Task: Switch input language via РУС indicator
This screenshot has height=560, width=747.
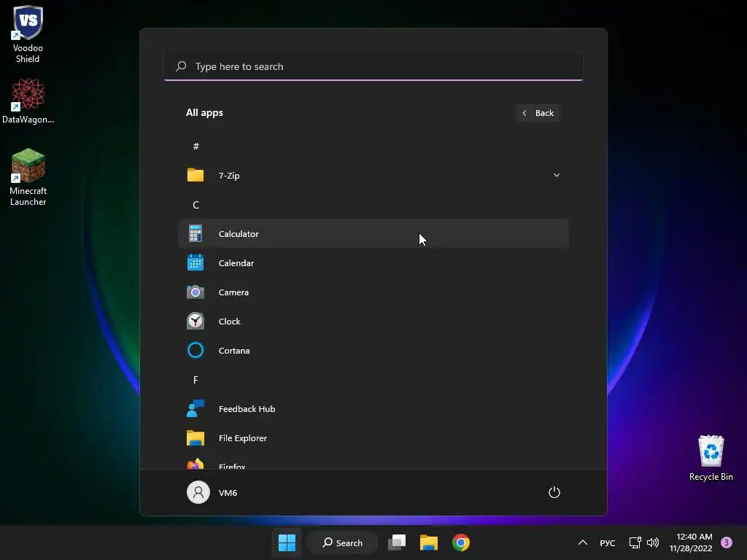Action: pos(608,542)
